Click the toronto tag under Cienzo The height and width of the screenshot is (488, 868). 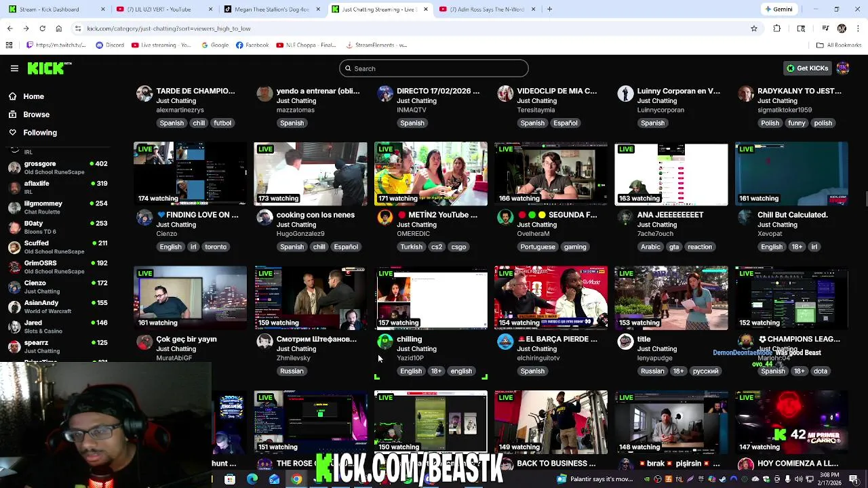216,247
